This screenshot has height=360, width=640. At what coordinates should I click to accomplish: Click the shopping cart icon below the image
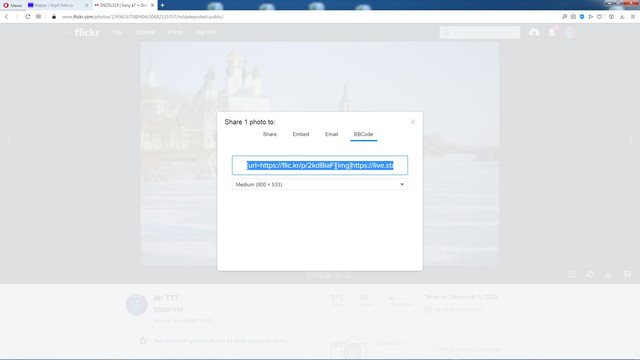point(627,275)
